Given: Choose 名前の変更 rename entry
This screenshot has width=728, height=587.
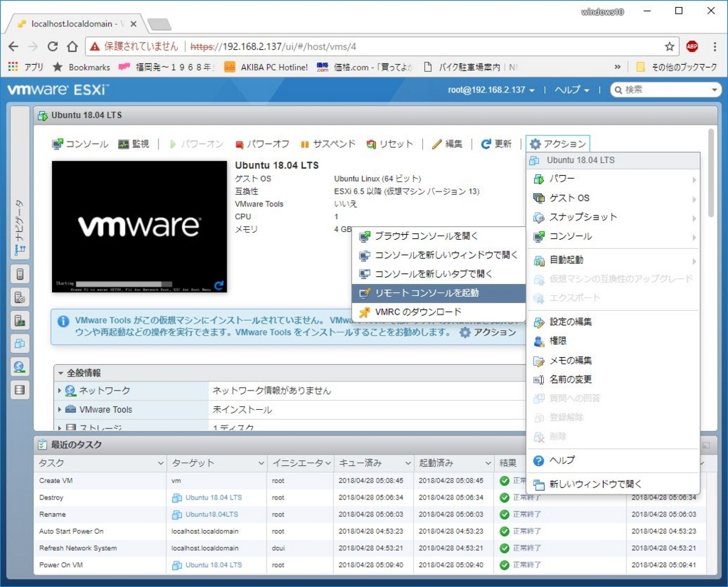Looking at the screenshot, I should [613, 379].
